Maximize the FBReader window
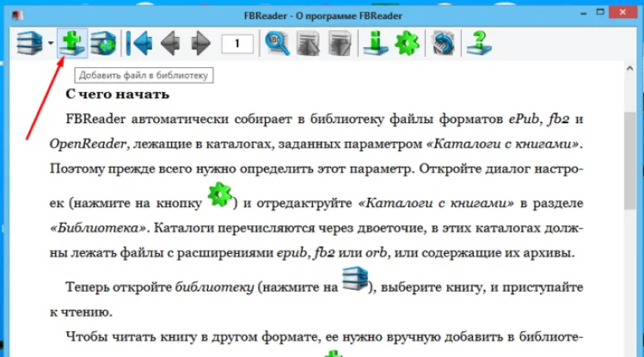644x357 pixels. tap(600, 13)
